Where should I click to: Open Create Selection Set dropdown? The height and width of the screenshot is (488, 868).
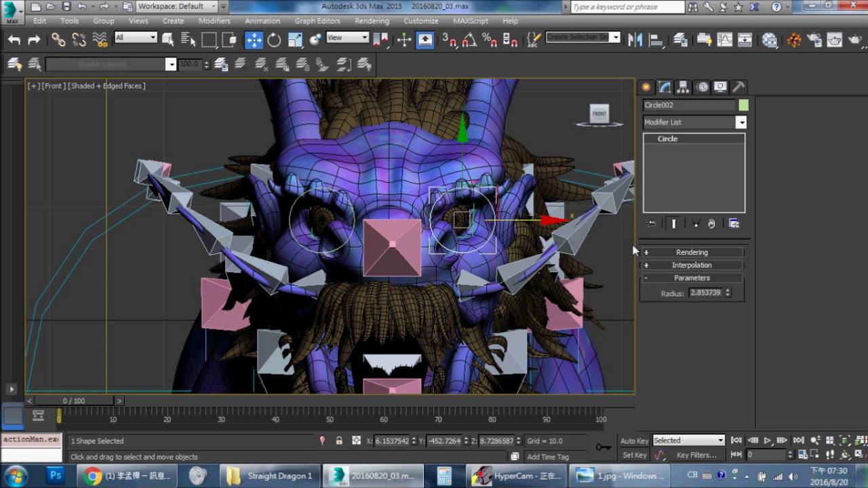pyautogui.click(x=583, y=37)
